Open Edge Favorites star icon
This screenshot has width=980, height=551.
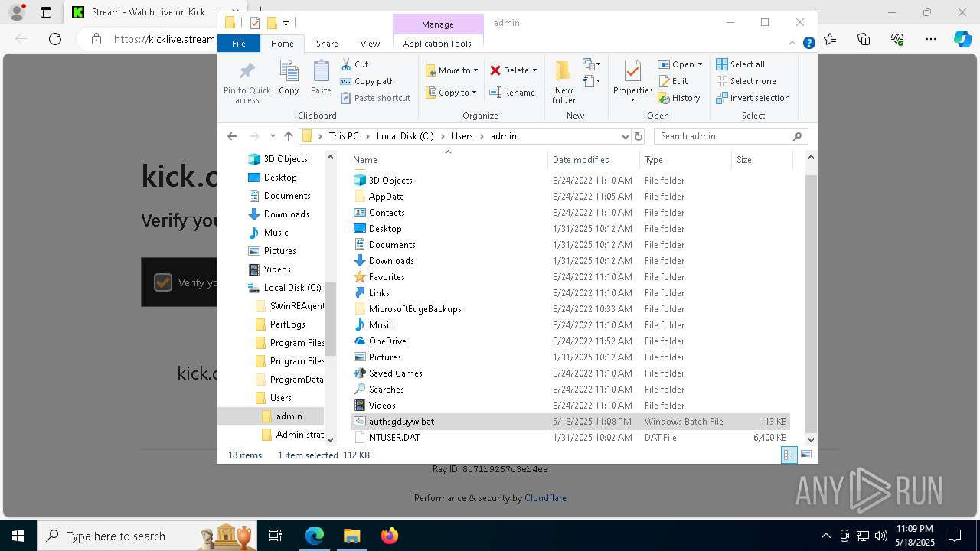[831, 39]
